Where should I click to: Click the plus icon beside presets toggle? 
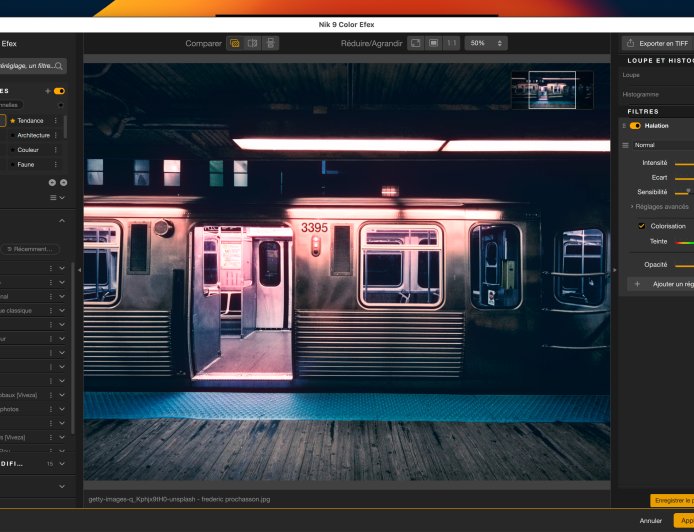click(x=48, y=91)
